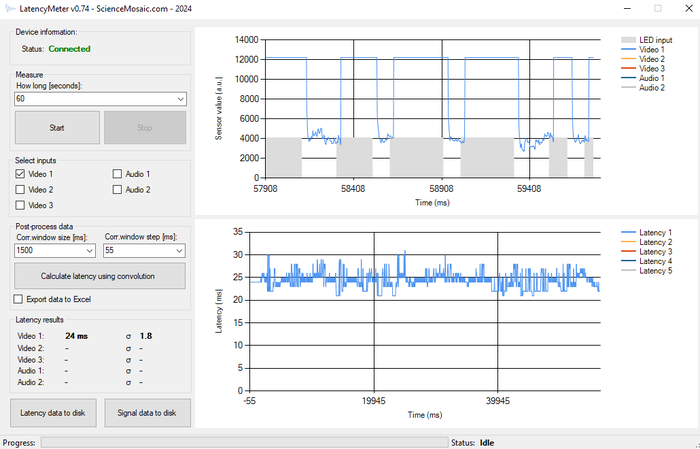
Task: Click the Video 1 legend line marker
Action: 628,50
